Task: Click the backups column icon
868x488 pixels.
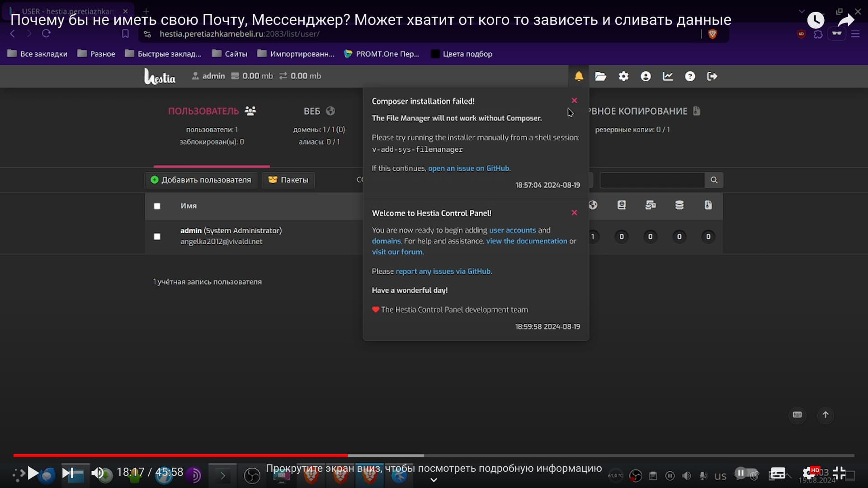Action: (708, 205)
